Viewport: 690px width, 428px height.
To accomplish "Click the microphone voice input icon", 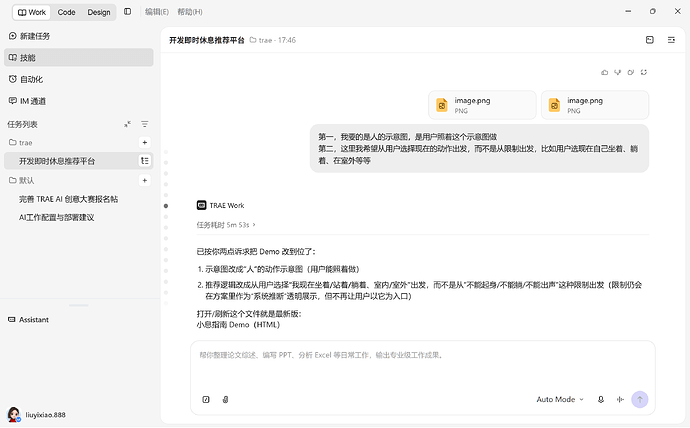I will 601,399.
